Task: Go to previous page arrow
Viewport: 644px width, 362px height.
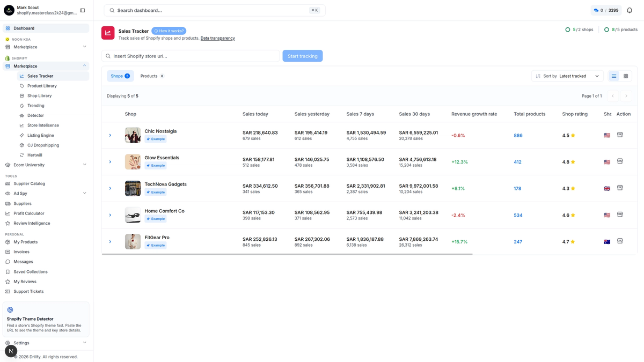Action: (x=613, y=96)
